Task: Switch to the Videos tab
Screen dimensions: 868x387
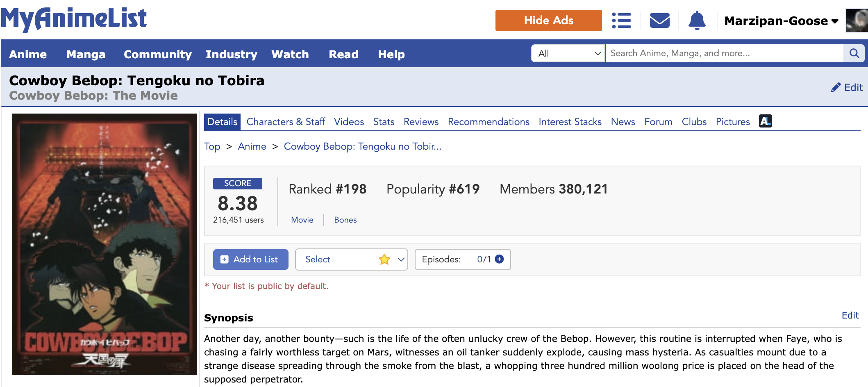Action: tap(349, 122)
